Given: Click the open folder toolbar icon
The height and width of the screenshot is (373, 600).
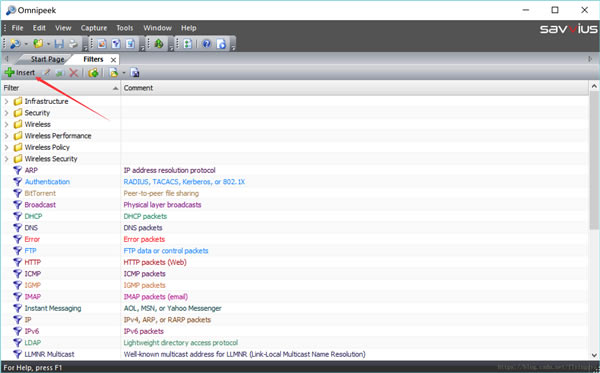Looking at the screenshot, I should tap(38, 44).
